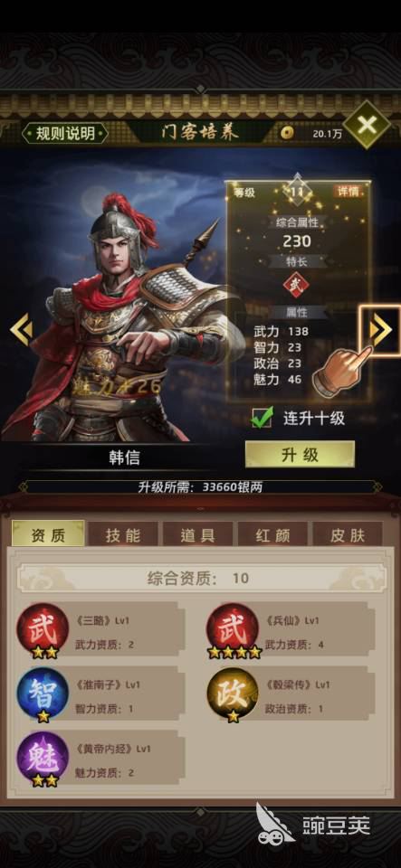Open the 规则说明 rules button
Screen dimensions: 401x868
65,134
